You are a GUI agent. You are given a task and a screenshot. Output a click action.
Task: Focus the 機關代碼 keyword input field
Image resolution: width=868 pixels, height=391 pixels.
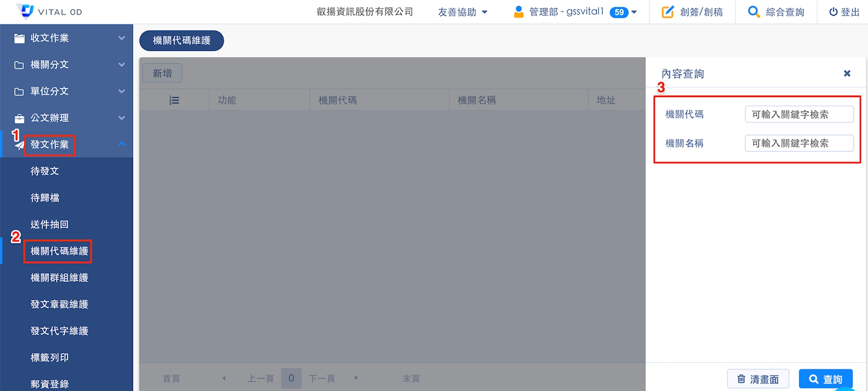pyautogui.click(x=799, y=114)
